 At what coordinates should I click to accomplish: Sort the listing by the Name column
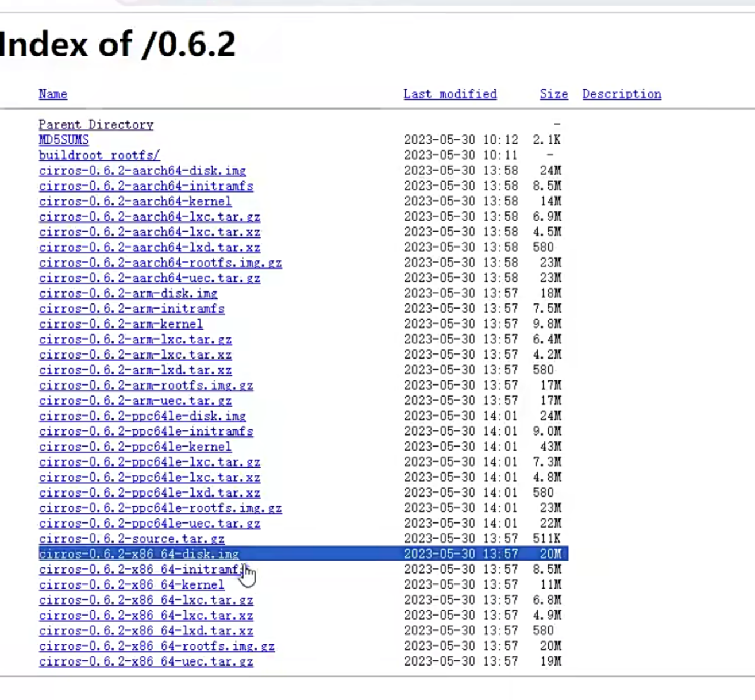pos(53,94)
